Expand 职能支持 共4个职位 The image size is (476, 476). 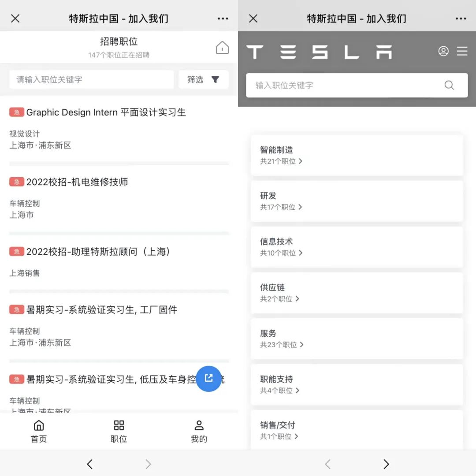357,384
